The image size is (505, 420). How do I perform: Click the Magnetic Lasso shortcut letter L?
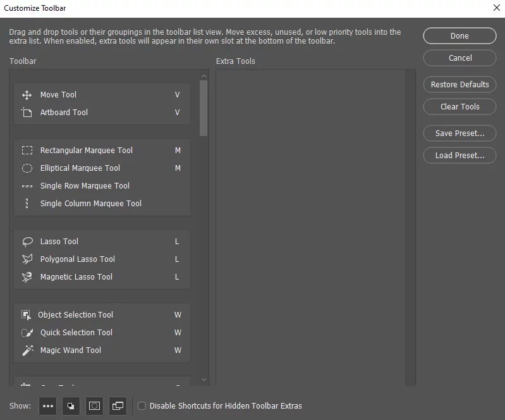coord(177,277)
